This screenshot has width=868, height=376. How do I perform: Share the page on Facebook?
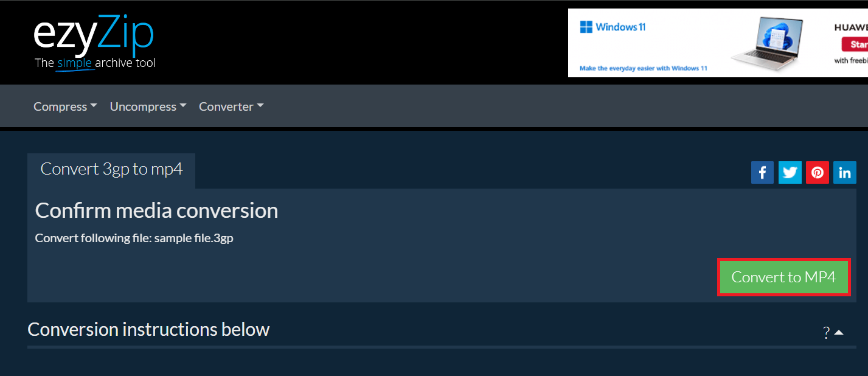pos(762,172)
